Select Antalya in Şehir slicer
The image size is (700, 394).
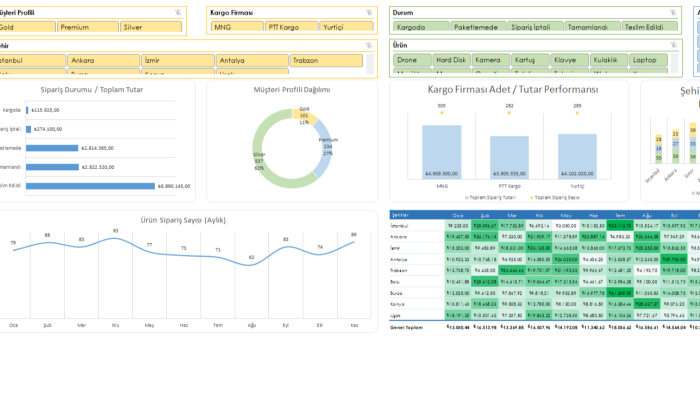tap(252, 60)
